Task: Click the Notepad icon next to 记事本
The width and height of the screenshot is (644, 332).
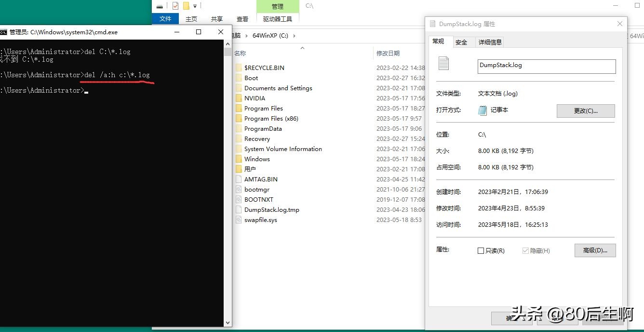Action: tap(483, 111)
